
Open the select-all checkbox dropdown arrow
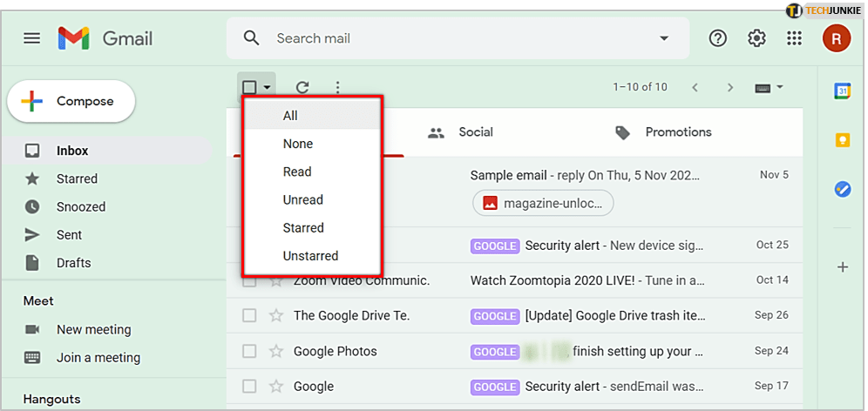267,87
